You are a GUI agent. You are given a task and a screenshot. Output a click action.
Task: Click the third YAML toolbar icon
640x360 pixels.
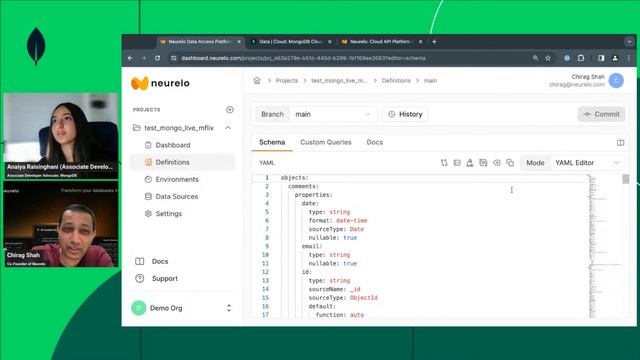pyautogui.click(x=470, y=162)
